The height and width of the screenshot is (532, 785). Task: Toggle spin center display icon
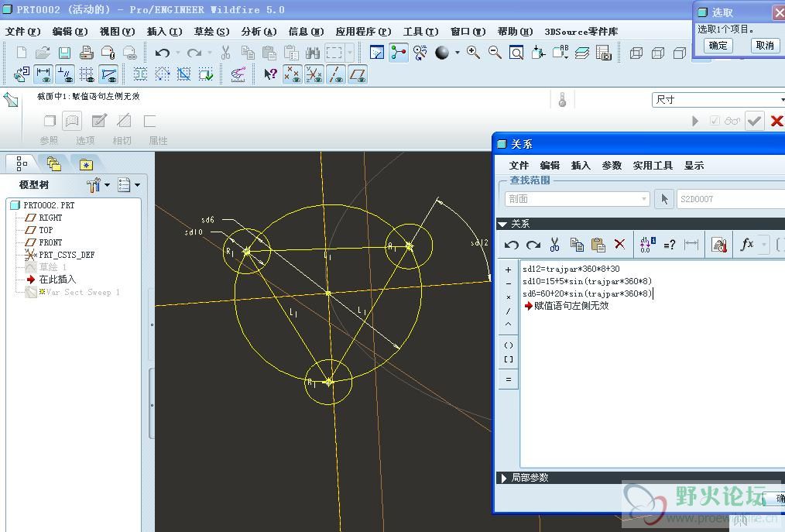pos(399,52)
